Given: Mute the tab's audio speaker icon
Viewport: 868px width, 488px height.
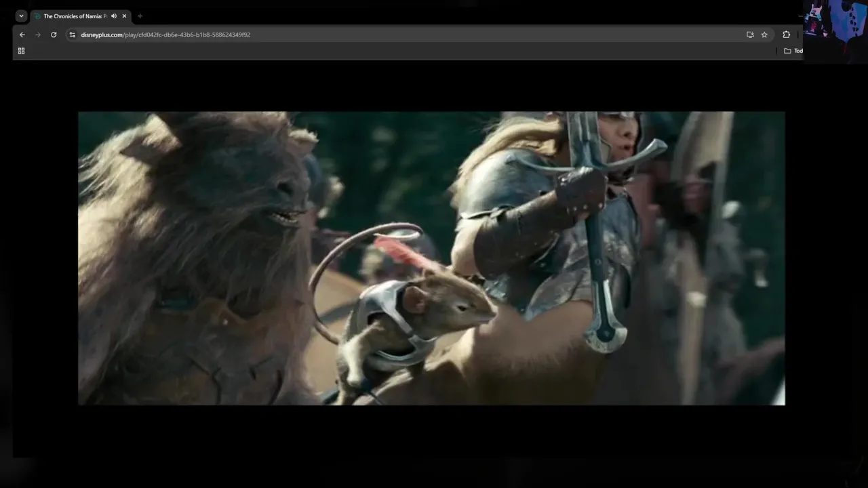Looking at the screenshot, I should [x=114, y=16].
